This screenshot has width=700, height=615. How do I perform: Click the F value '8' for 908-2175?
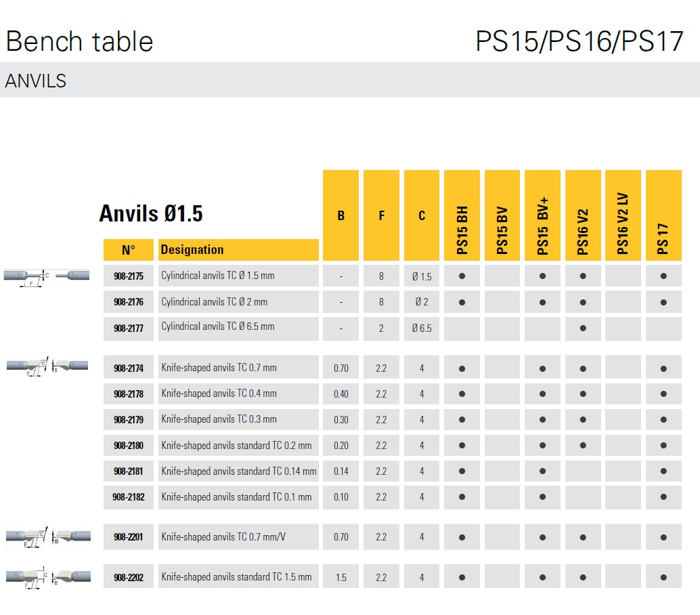[381, 276]
